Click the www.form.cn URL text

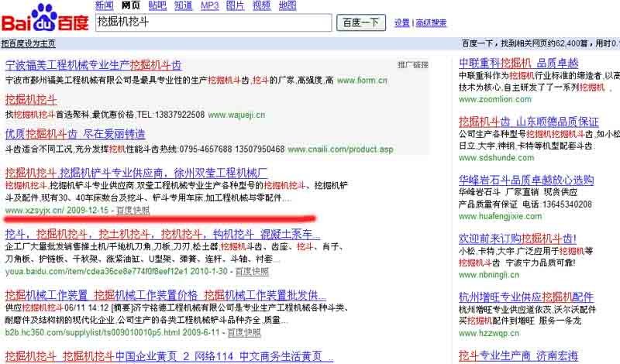(x=362, y=81)
